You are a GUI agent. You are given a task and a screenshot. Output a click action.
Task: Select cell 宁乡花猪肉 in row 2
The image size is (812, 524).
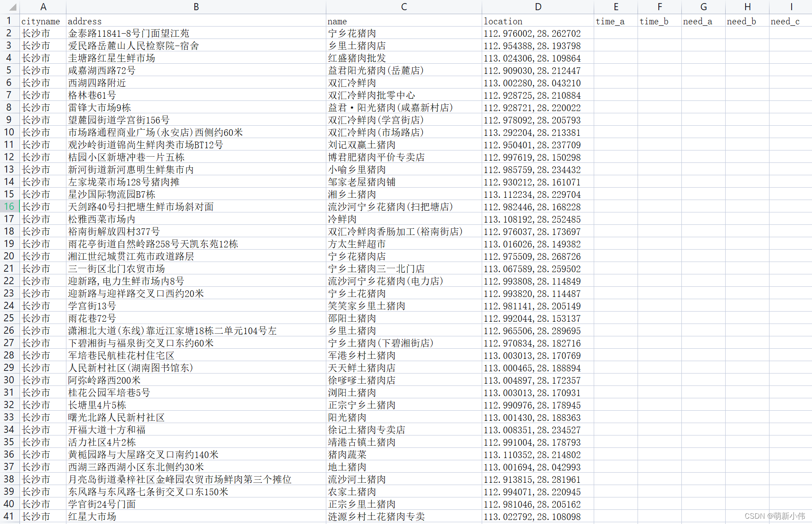[x=404, y=33]
